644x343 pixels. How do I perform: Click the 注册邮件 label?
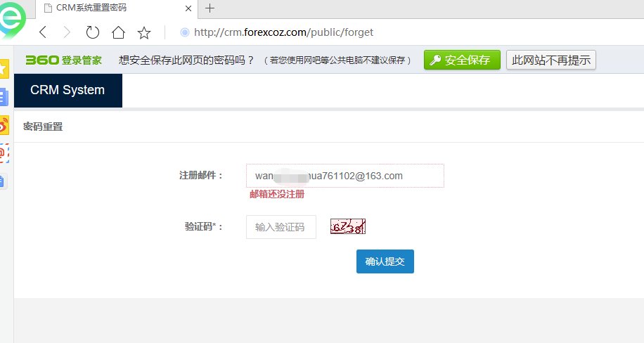[201, 176]
